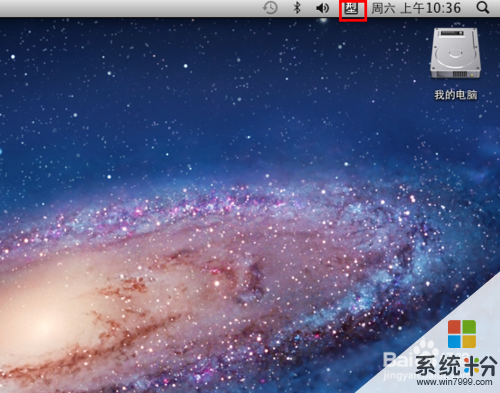Select the hard drive desktop icon
The image size is (500, 393).
tap(456, 53)
